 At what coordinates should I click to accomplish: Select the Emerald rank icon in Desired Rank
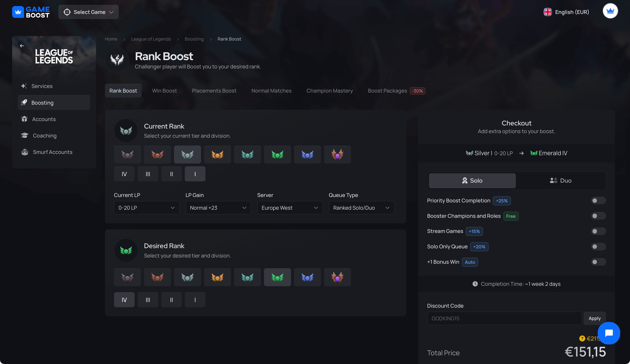pos(277,277)
